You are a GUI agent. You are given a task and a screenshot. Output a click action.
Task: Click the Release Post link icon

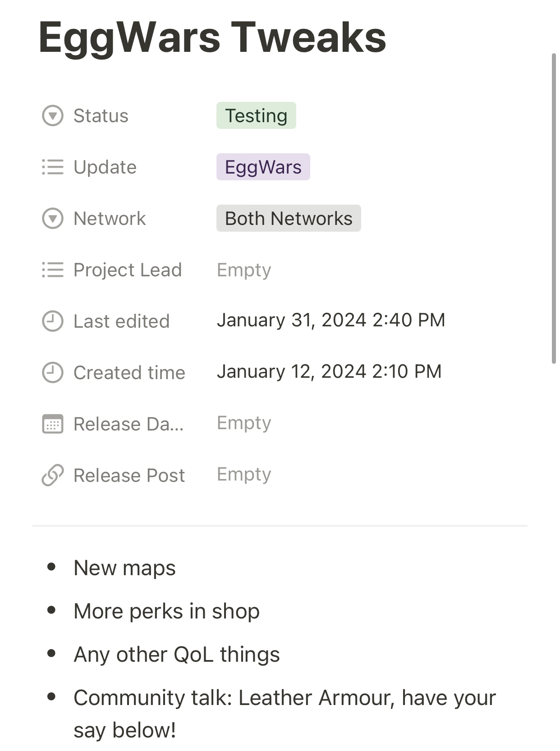pyautogui.click(x=53, y=476)
